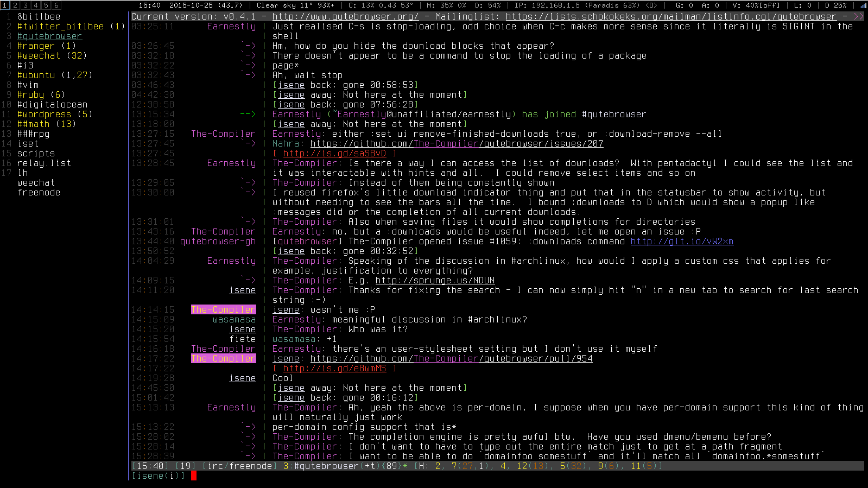Open the git.io/vW2xm link
Viewport: 868px width, 488px height.
click(682, 241)
